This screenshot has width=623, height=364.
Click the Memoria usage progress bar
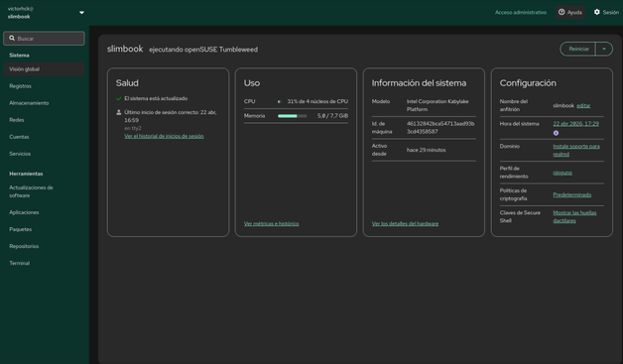coord(292,116)
